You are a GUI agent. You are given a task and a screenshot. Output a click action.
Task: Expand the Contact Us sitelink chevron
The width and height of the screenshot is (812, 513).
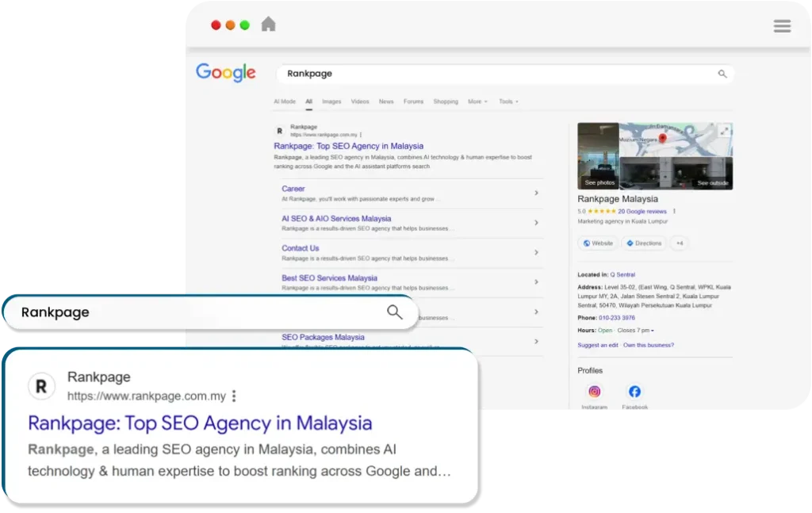[537, 252]
